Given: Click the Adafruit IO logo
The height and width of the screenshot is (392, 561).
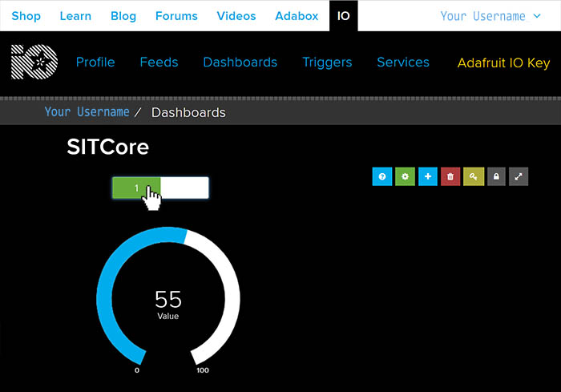Looking at the screenshot, I should (x=34, y=62).
